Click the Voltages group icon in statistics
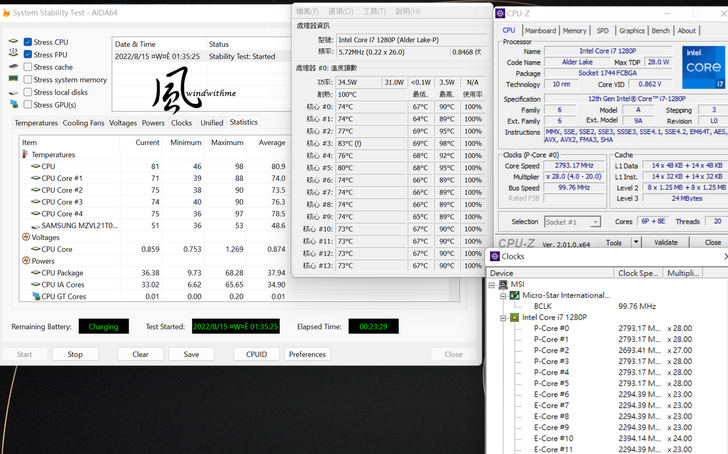728x454 pixels. click(25, 238)
